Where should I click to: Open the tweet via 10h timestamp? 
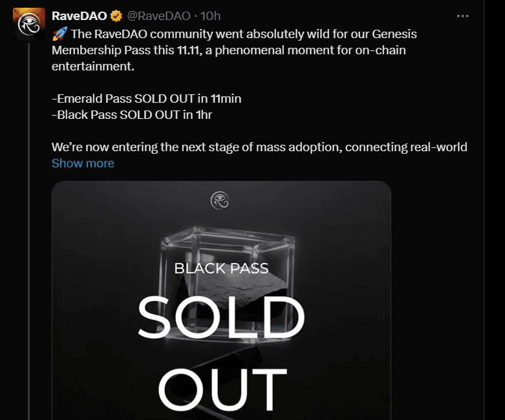tap(211, 16)
